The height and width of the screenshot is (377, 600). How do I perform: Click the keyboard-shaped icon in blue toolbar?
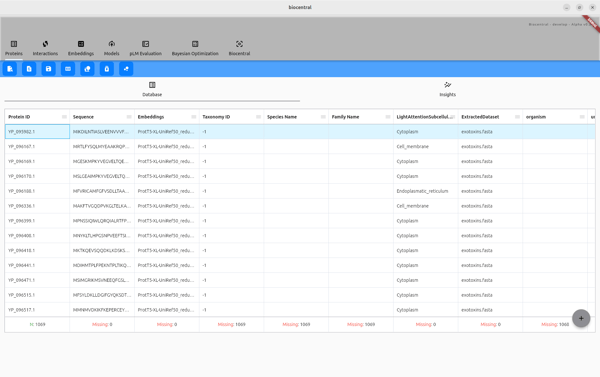pyautogui.click(x=68, y=69)
